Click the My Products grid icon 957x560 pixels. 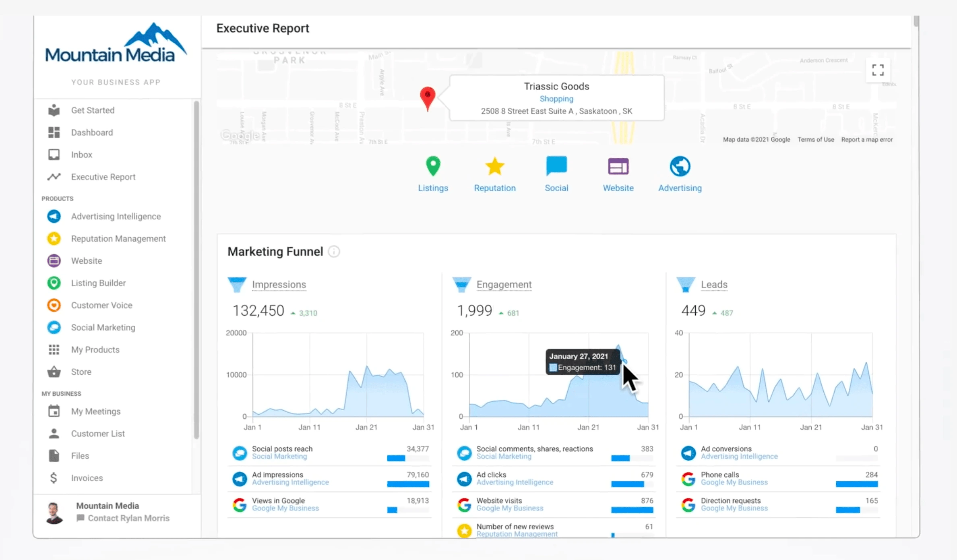tap(54, 349)
